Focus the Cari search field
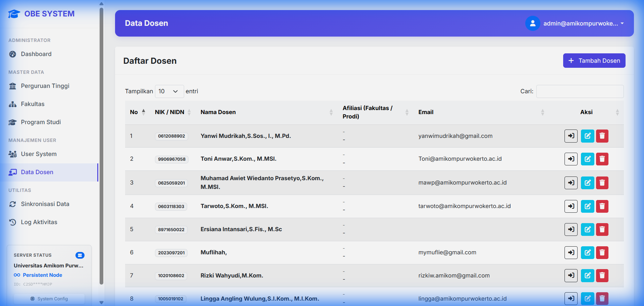644x306 pixels. click(580, 91)
